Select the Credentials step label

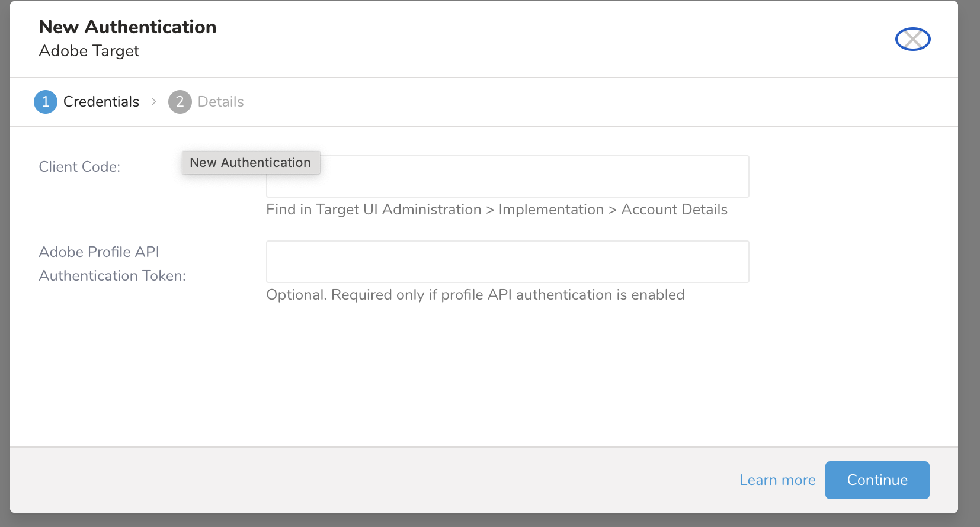click(x=101, y=102)
